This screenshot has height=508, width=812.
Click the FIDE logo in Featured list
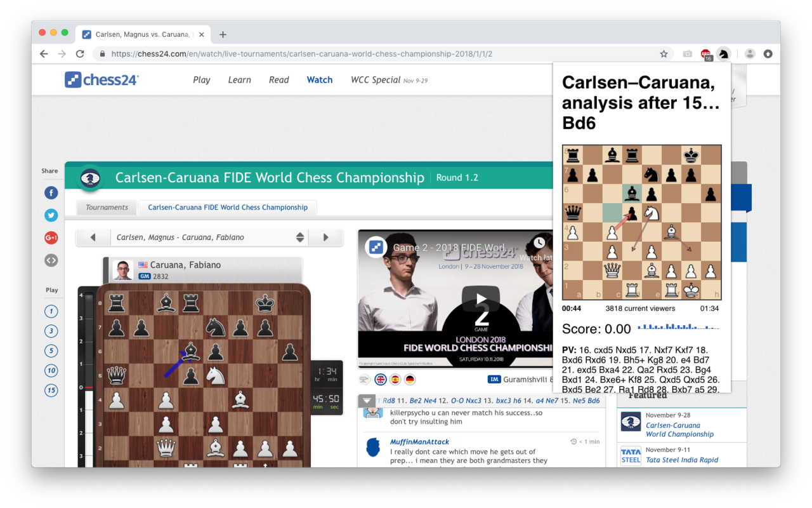(631, 422)
